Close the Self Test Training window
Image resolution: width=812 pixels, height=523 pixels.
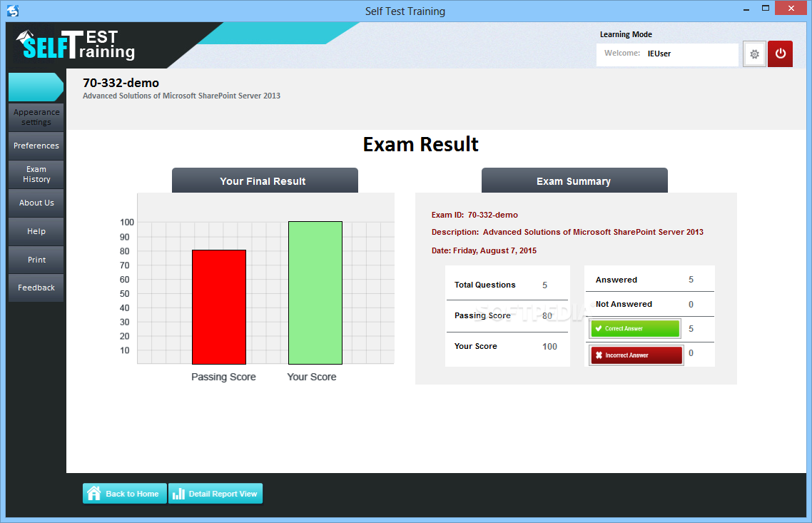click(791, 9)
